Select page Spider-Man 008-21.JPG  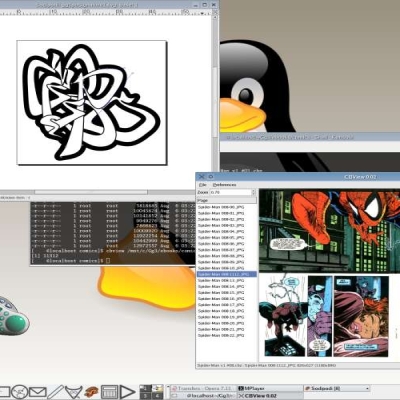(227, 329)
